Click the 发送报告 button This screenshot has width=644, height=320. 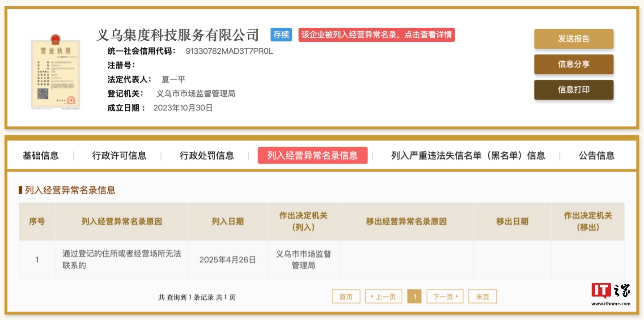tap(573, 39)
